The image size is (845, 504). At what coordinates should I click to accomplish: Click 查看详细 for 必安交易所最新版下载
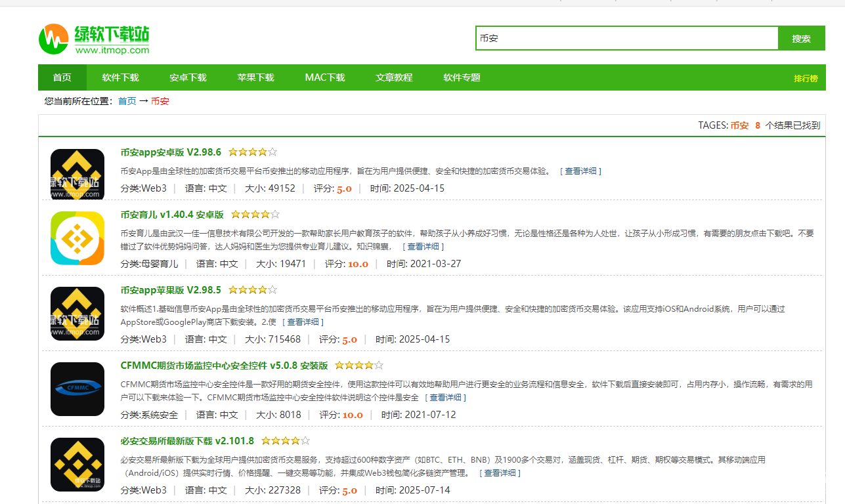pos(500,473)
